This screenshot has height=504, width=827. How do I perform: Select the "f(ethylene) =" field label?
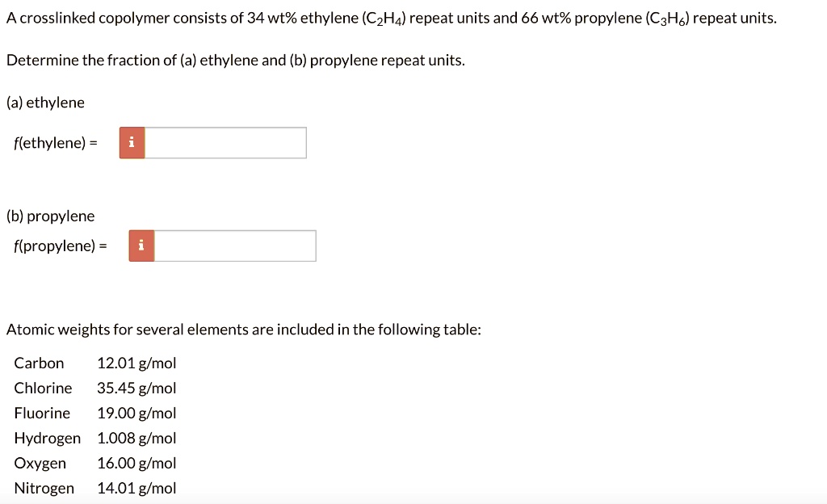pos(55,143)
